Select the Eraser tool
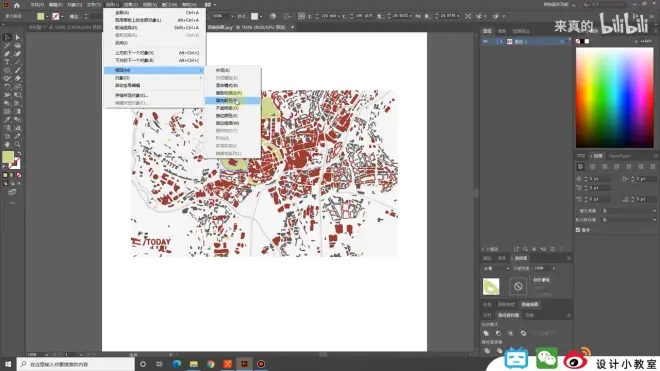 tap(18, 78)
